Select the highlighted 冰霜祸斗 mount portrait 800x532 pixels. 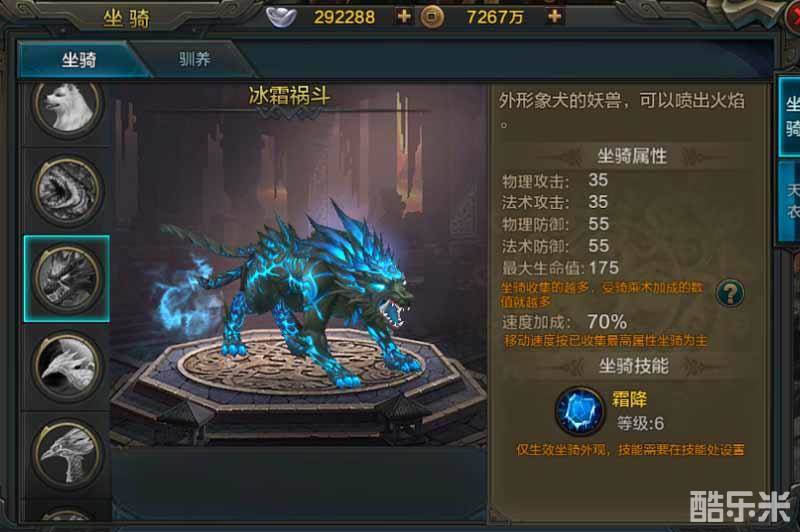click(x=67, y=278)
